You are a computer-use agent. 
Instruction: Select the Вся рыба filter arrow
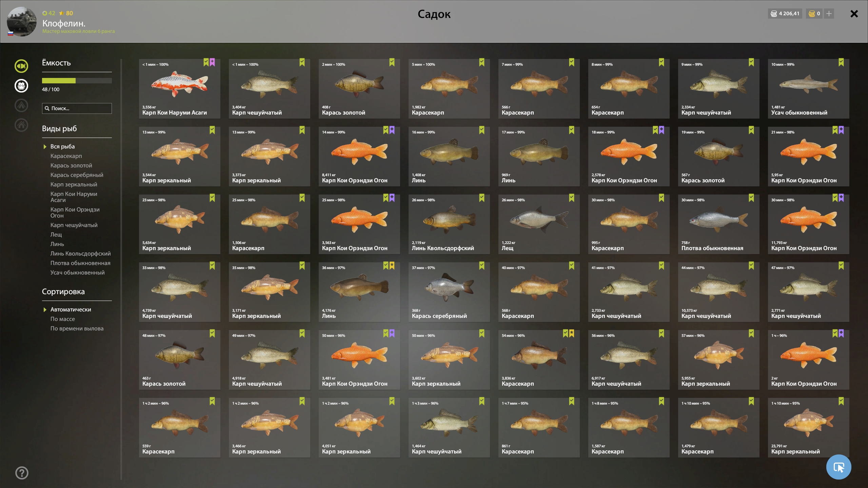pyautogui.click(x=45, y=147)
